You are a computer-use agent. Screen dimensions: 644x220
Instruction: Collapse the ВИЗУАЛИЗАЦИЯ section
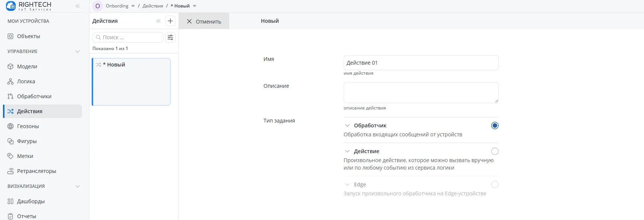[x=78, y=186]
